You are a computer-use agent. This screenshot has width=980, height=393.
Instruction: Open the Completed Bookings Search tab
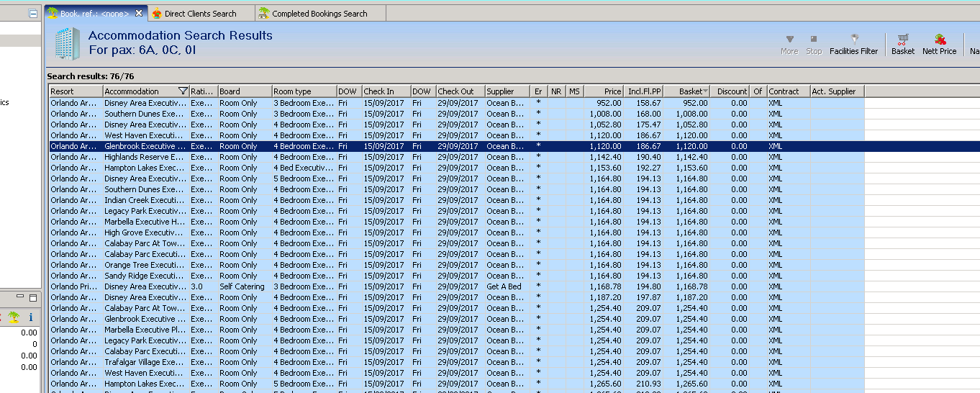(319, 14)
